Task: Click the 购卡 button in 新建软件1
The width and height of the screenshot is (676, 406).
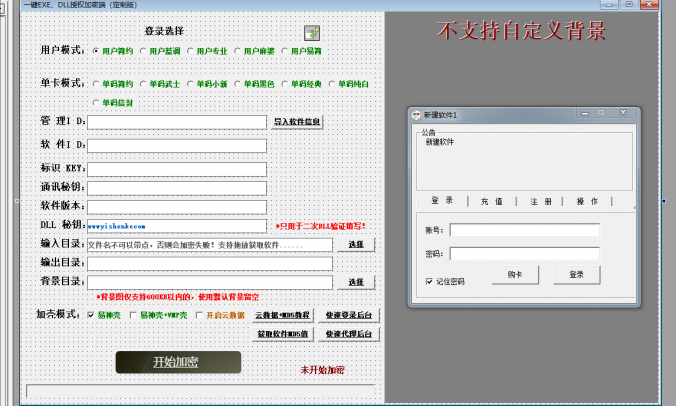Action: [x=515, y=275]
